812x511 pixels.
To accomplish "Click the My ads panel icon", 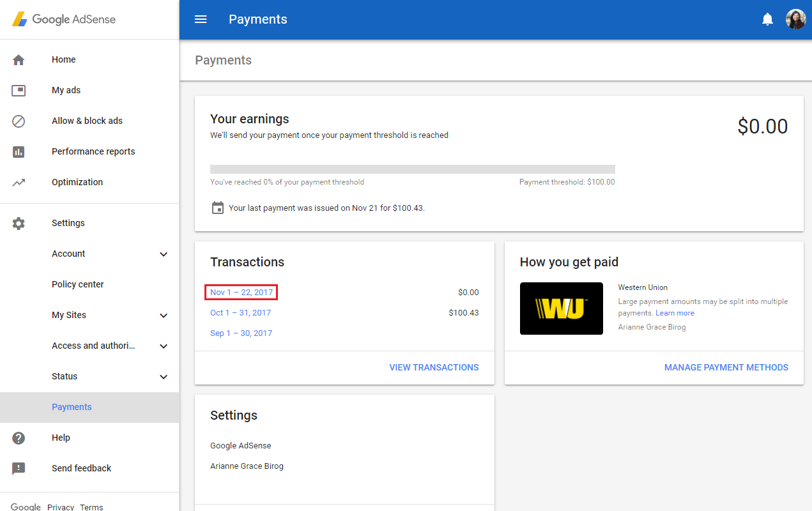I will tap(19, 90).
